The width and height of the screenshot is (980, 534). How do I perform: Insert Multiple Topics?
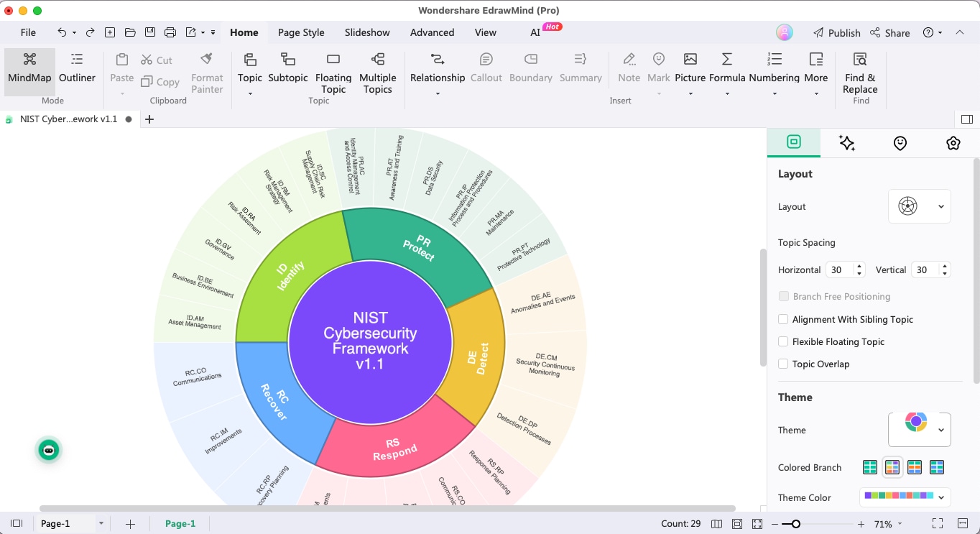(378, 72)
